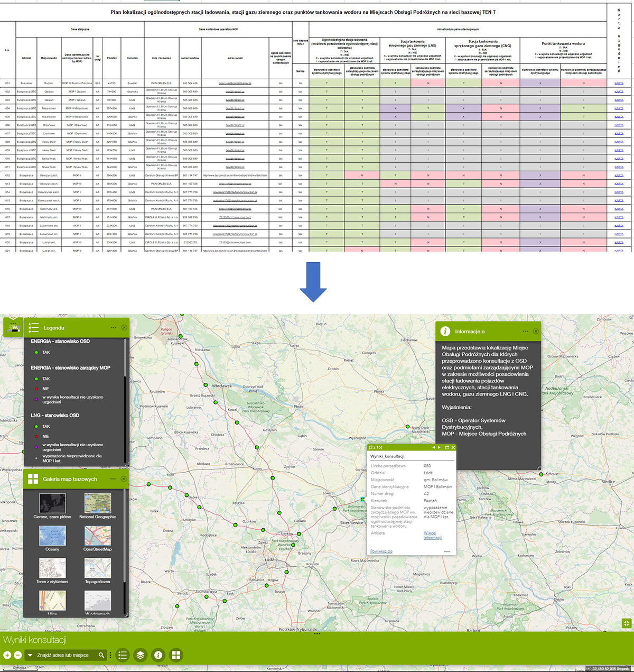Image resolution: width=634 pixels, height=672 pixels.
Task: Maximize the Wyniki_konsultacji popup
Action: tap(447, 447)
